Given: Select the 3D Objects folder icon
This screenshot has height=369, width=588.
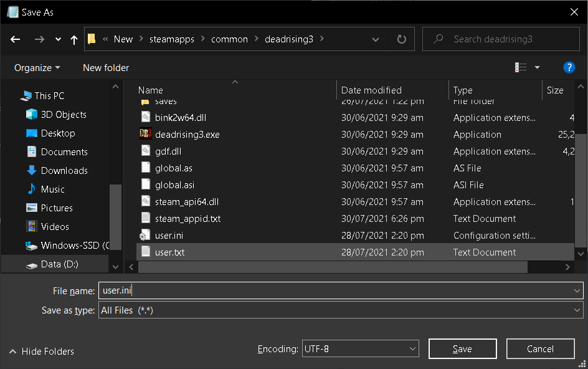Looking at the screenshot, I should (32, 115).
